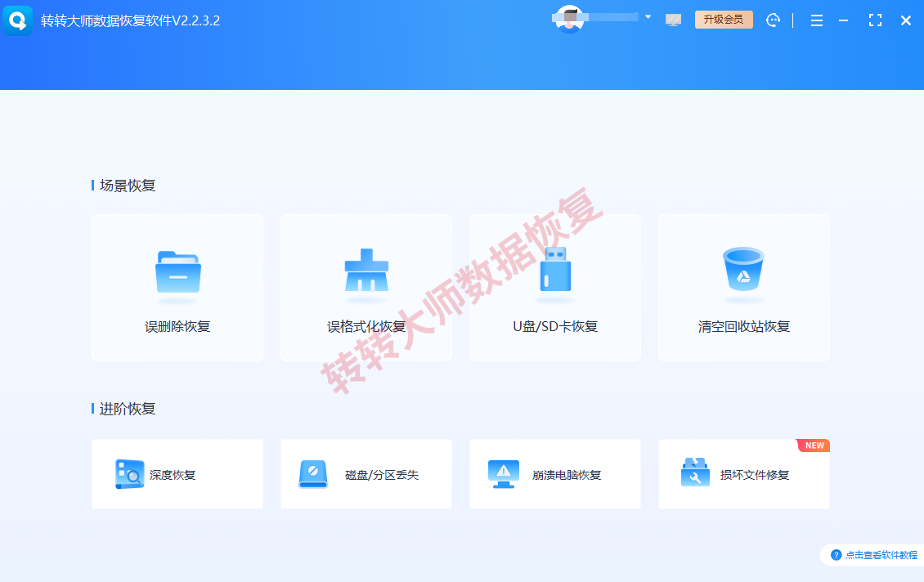Open the customer service headset icon
Viewport: 924px width, 582px height.
point(774,20)
